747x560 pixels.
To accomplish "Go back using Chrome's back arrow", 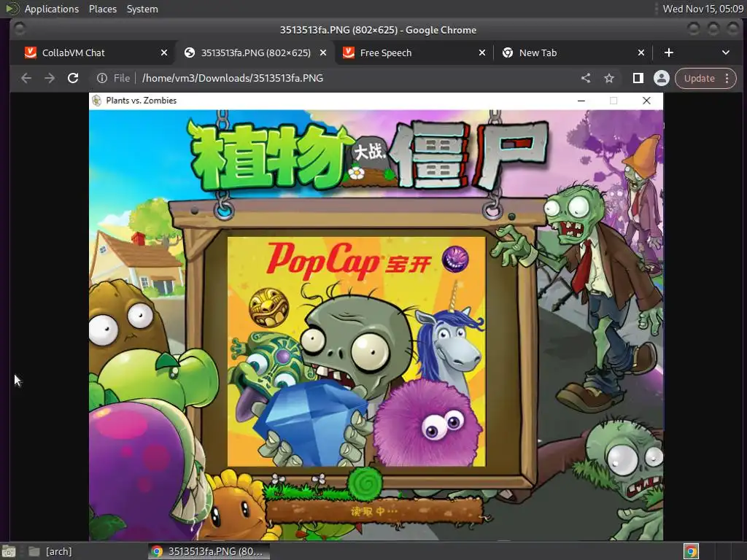I will pyautogui.click(x=26, y=78).
